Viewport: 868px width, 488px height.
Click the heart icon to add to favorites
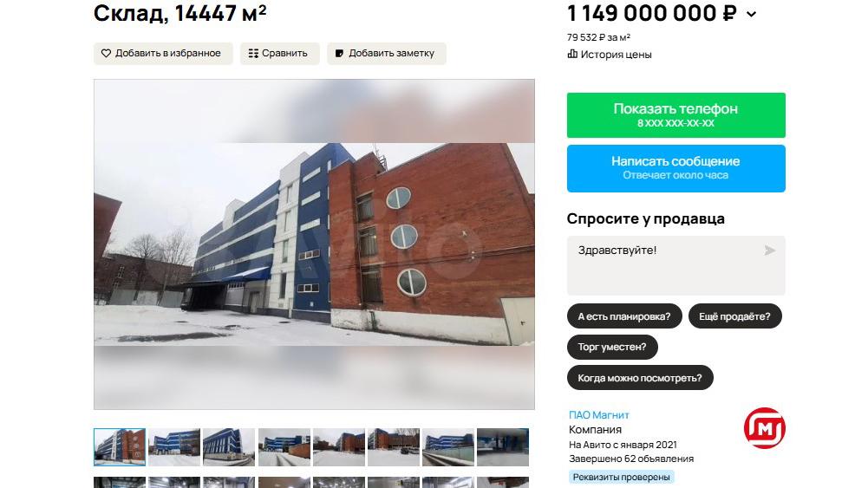point(106,54)
